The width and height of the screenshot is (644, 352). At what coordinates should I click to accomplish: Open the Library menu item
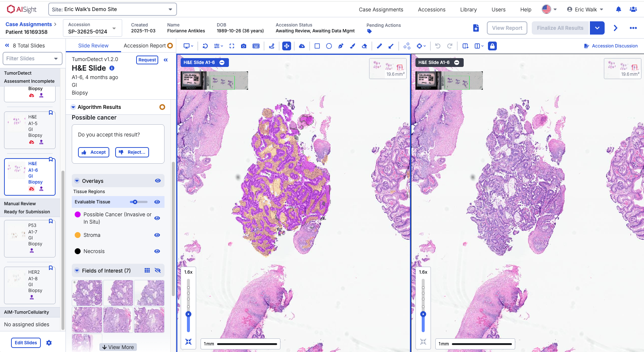[468, 10]
